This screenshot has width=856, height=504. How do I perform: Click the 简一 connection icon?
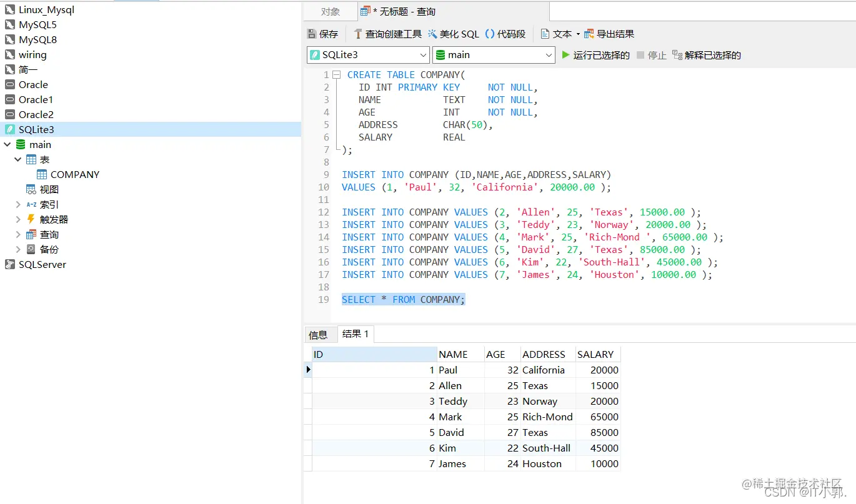(9, 70)
